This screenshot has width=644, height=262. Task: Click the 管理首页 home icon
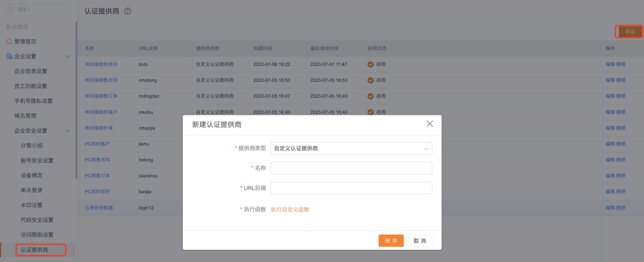(x=9, y=41)
